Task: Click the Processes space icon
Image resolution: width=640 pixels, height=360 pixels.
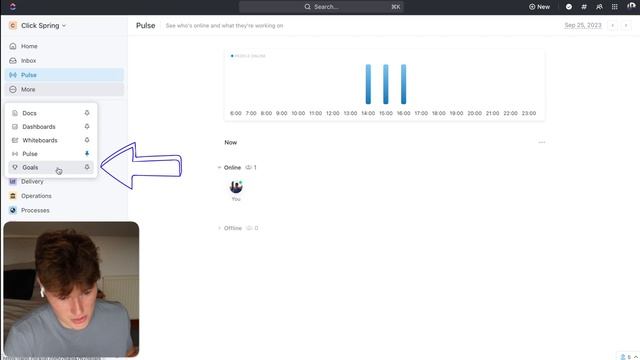Action: pyautogui.click(x=13, y=210)
